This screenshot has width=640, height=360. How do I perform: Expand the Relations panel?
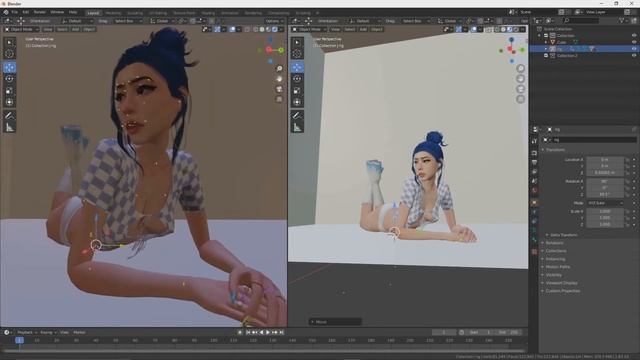(554, 243)
